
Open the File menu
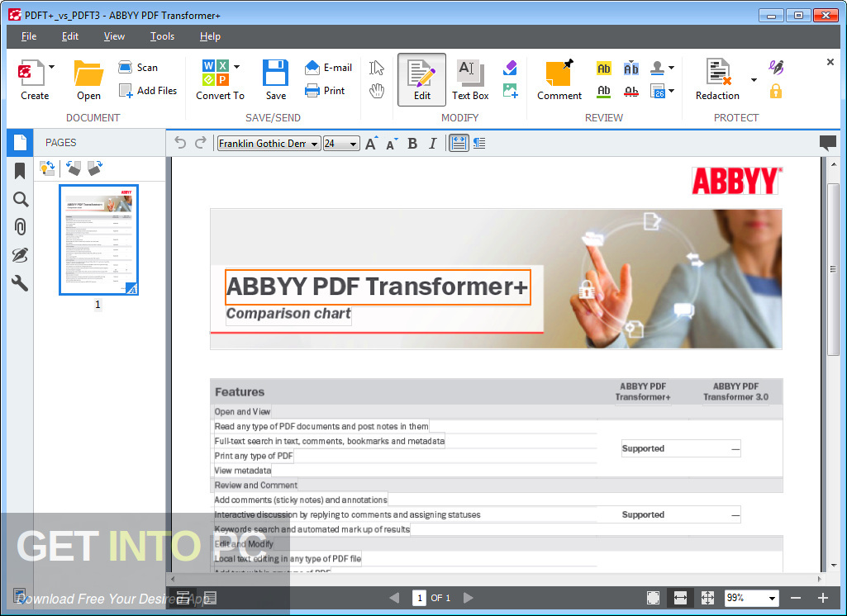[29, 36]
